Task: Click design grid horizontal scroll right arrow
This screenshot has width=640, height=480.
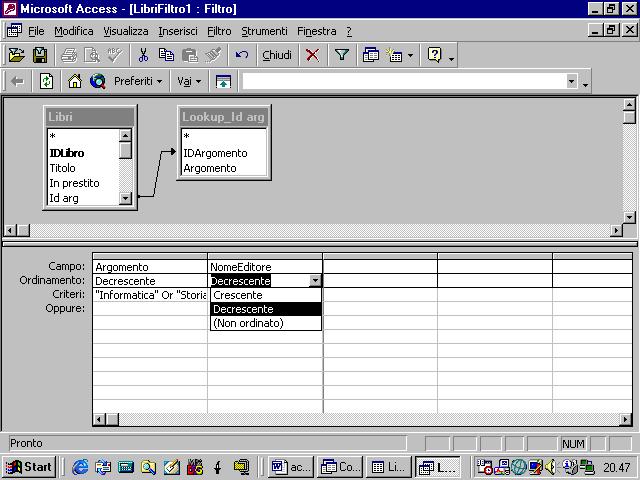Action: (625, 419)
